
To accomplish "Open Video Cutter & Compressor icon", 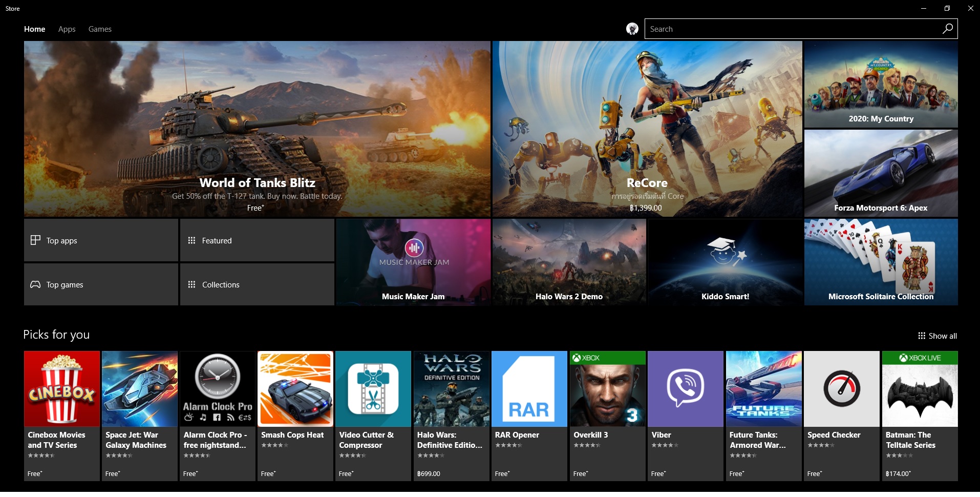I will click(x=373, y=388).
